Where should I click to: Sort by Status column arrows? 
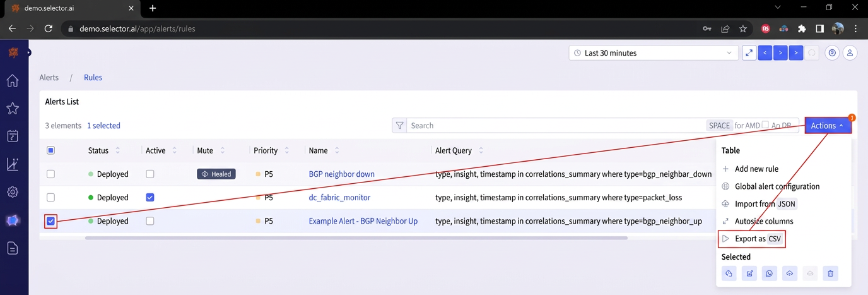[117, 151]
